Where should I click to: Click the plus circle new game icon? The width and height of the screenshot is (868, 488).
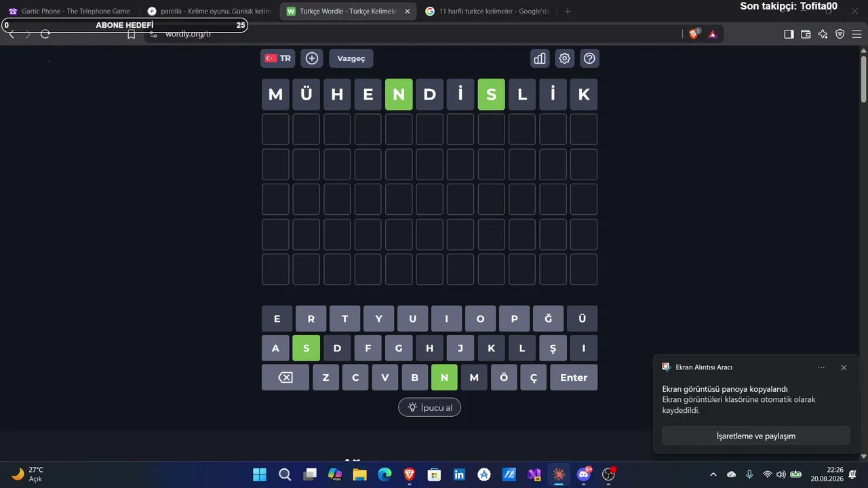click(312, 58)
